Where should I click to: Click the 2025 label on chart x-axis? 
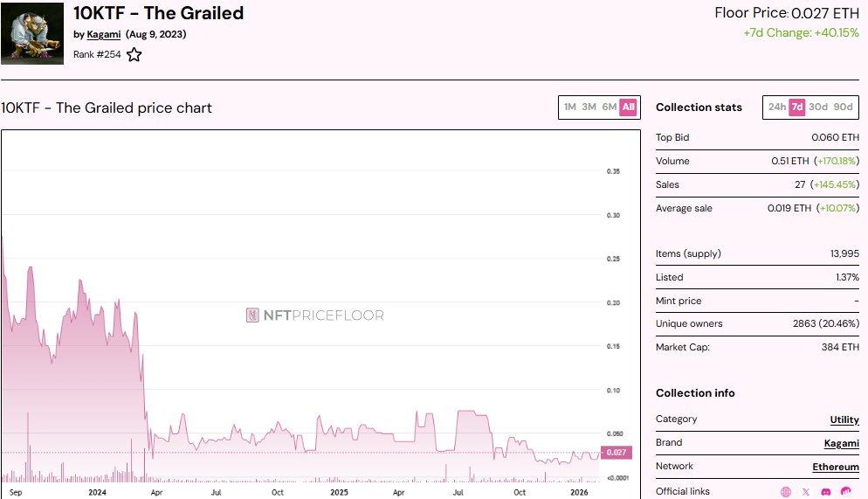(x=339, y=492)
